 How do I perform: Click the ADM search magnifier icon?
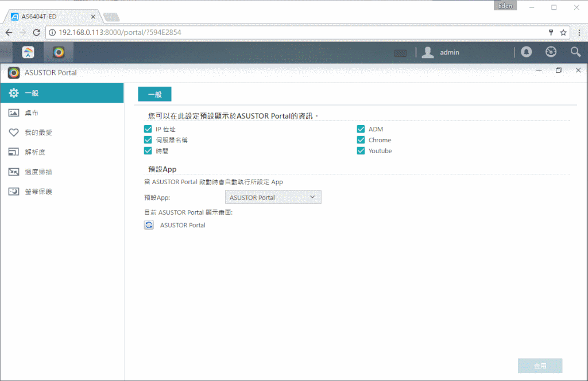pyautogui.click(x=575, y=52)
